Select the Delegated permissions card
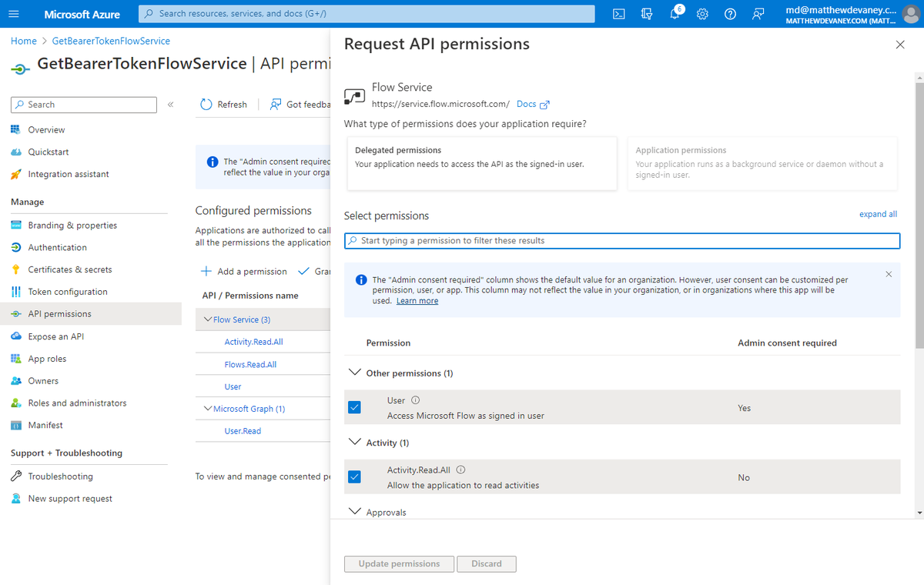Image resolution: width=924 pixels, height=585 pixels. [x=482, y=163]
